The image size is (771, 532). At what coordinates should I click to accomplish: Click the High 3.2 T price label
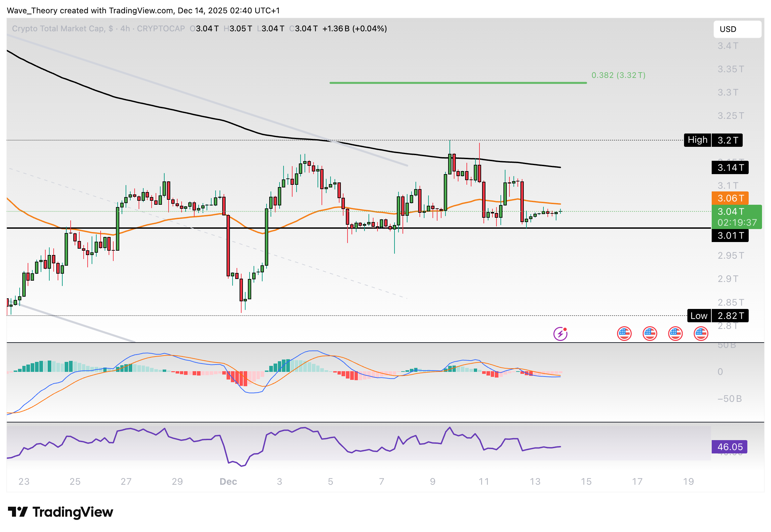(713, 140)
